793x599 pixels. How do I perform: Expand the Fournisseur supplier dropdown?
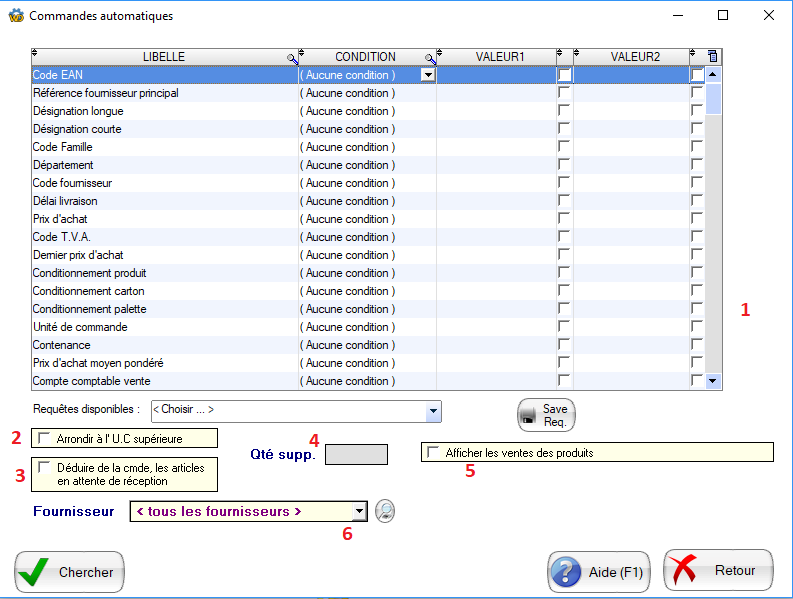(359, 511)
